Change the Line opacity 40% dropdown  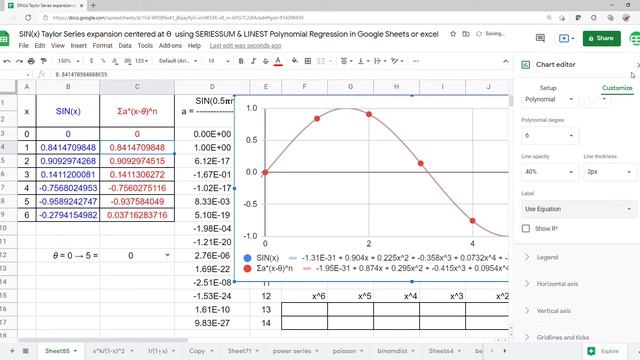[x=550, y=172]
